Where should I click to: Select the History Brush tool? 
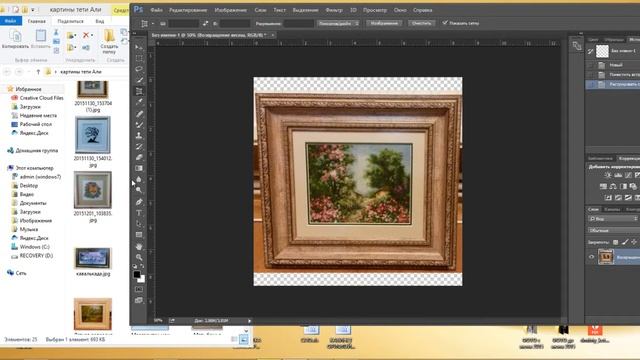pos(139,147)
